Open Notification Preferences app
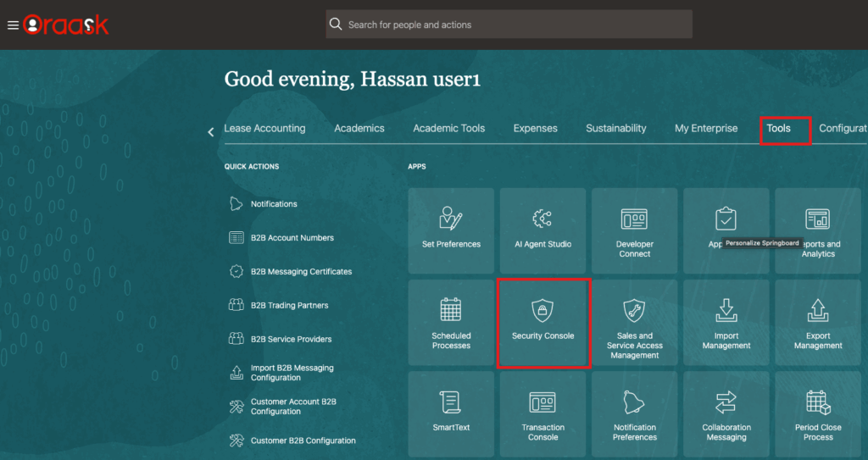868x460 pixels. (x=634, y=414)
